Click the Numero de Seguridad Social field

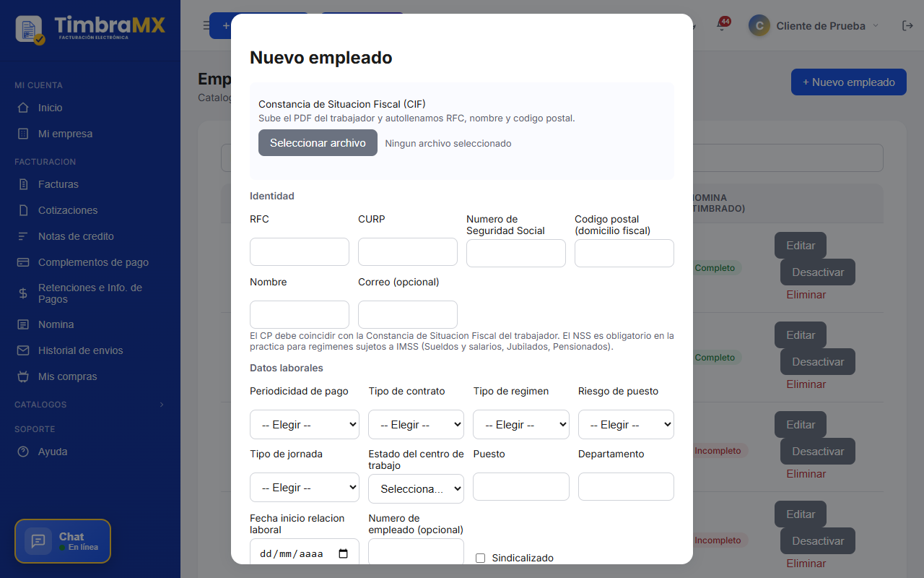coord(516,254)
